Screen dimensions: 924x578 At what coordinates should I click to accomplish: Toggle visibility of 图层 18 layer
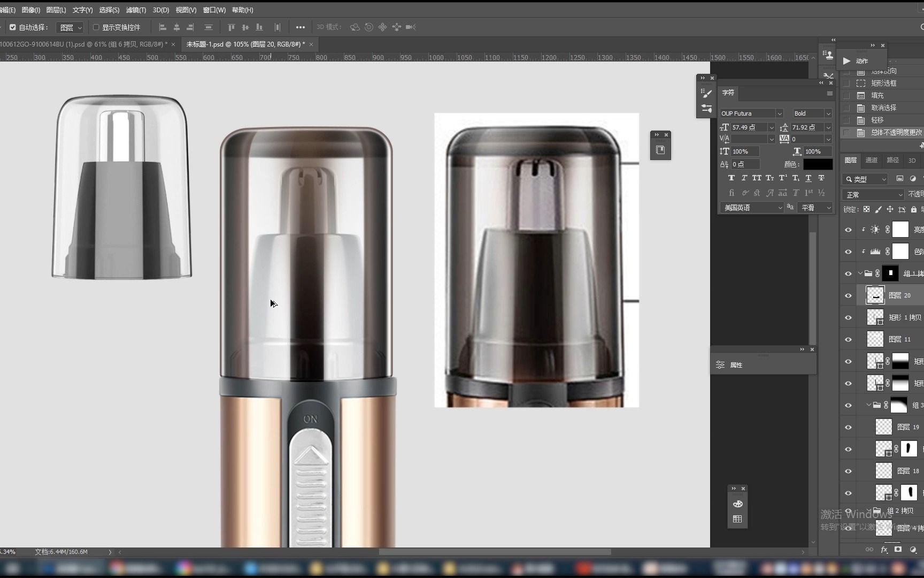click(848, 471)
